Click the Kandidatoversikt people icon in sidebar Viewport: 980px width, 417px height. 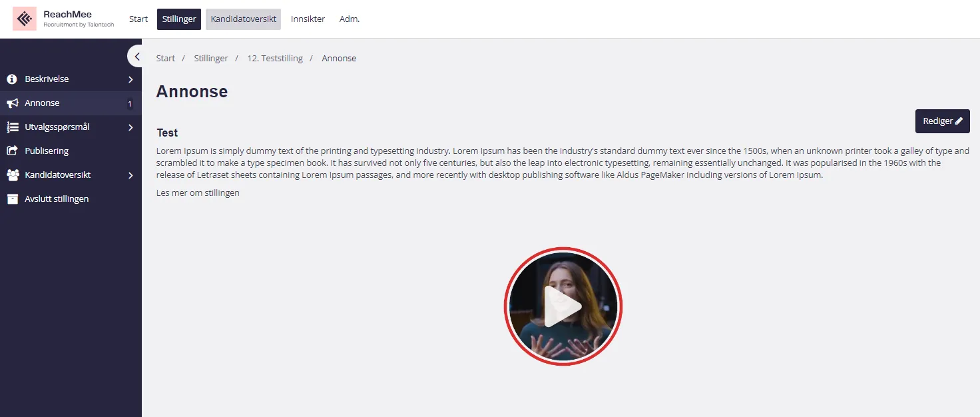[12, 175]
